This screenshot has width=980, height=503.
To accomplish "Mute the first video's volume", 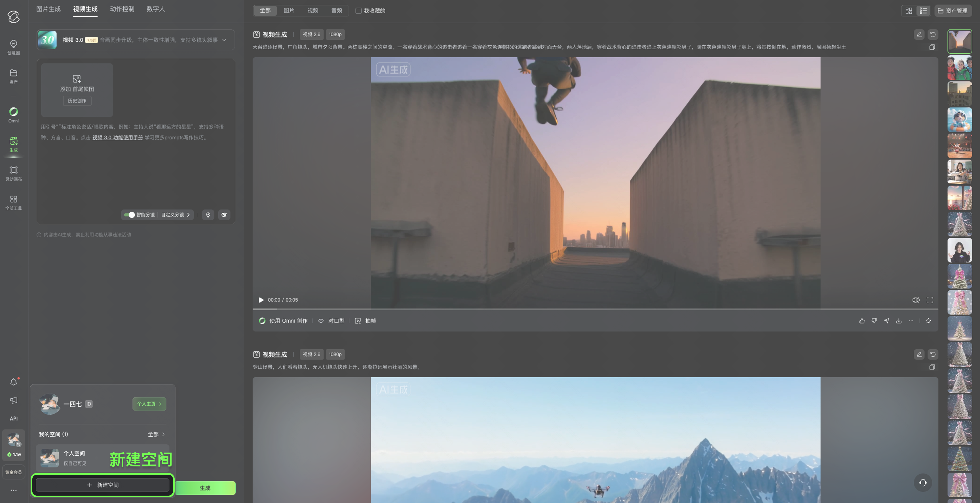I will tap(916, 300).
